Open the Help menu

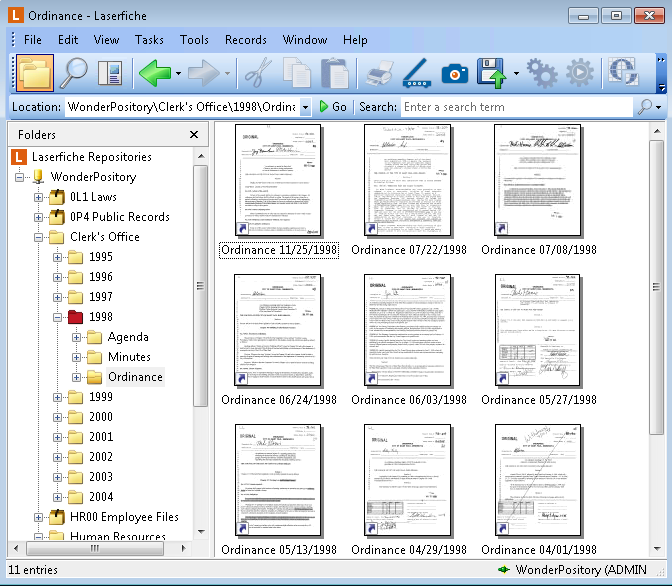(355, 40)
